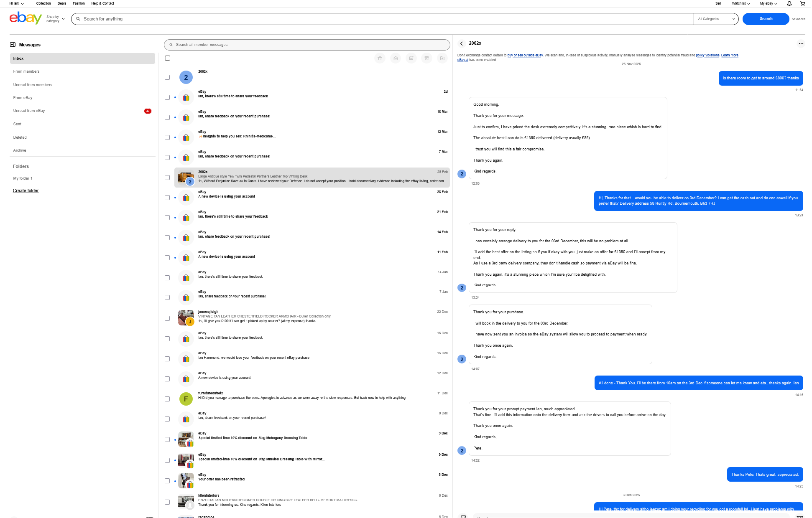
Task: Select checkbox for the 2d eBay feedback message
Action: point(167,97)
